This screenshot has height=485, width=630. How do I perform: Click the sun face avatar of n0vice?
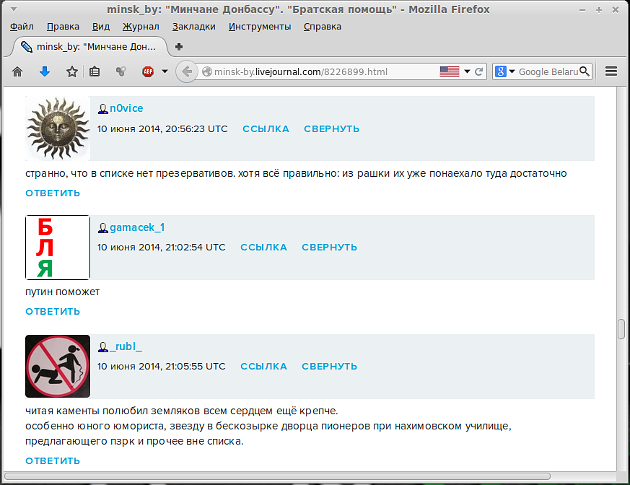point(57,128)
